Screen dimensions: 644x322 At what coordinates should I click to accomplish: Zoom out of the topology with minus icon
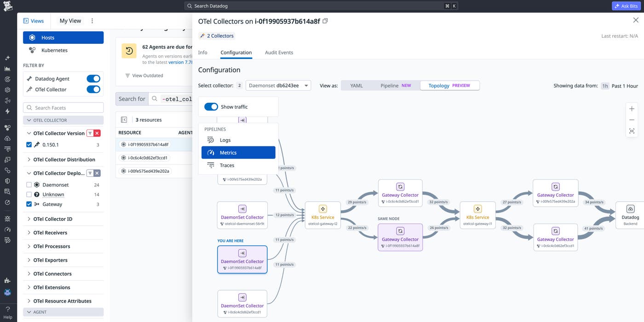coord(632,120)
